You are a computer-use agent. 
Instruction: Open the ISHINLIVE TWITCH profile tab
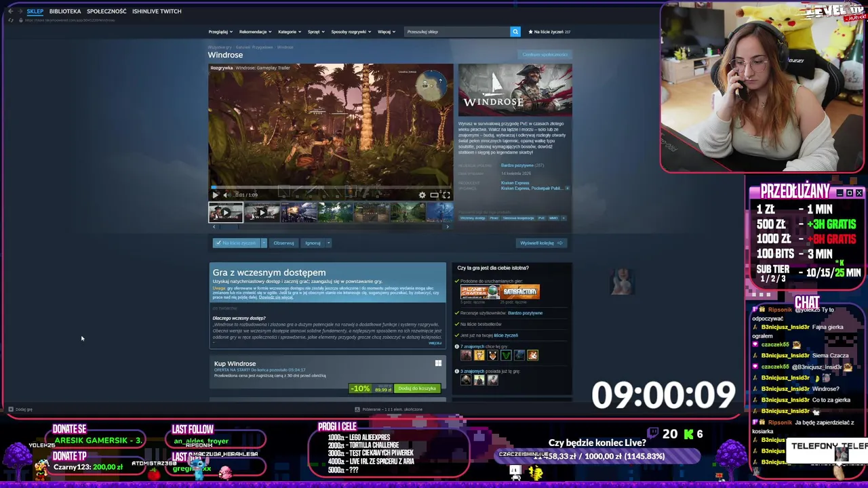click(157, 12)
